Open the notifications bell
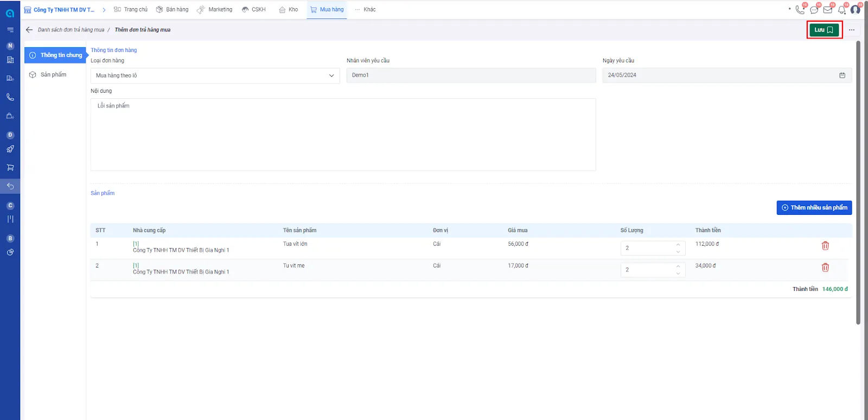This screenshot has width=868, height=420. coord(842,10)
